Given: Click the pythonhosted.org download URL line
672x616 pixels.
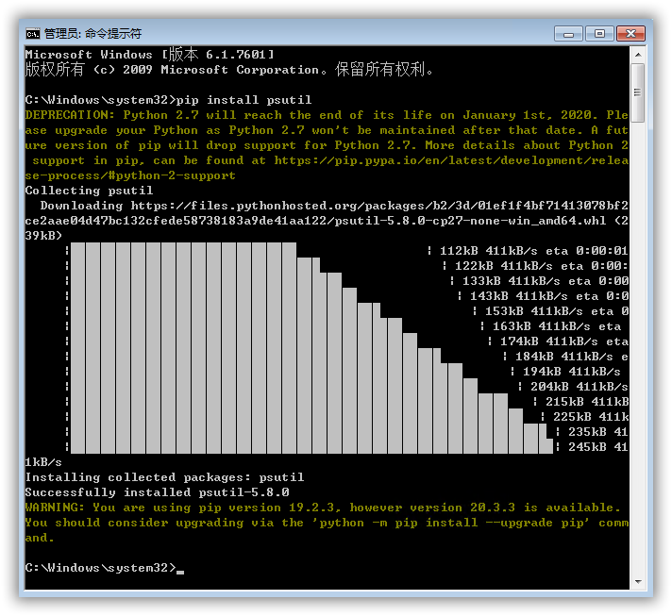Looking at the screenshot, I should [x=334, y=206].
